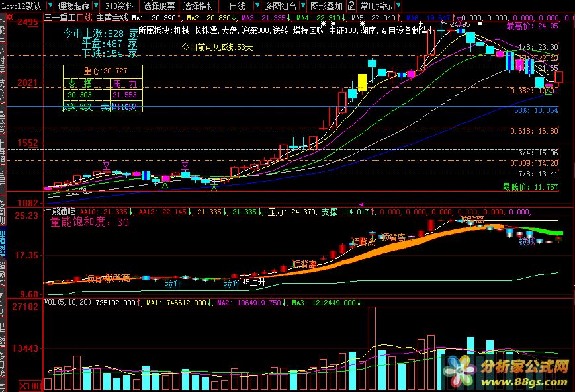The image size is (575, 392).
Task: Click the 压力: 24.370 indicator value
Action: pos(292,212)
